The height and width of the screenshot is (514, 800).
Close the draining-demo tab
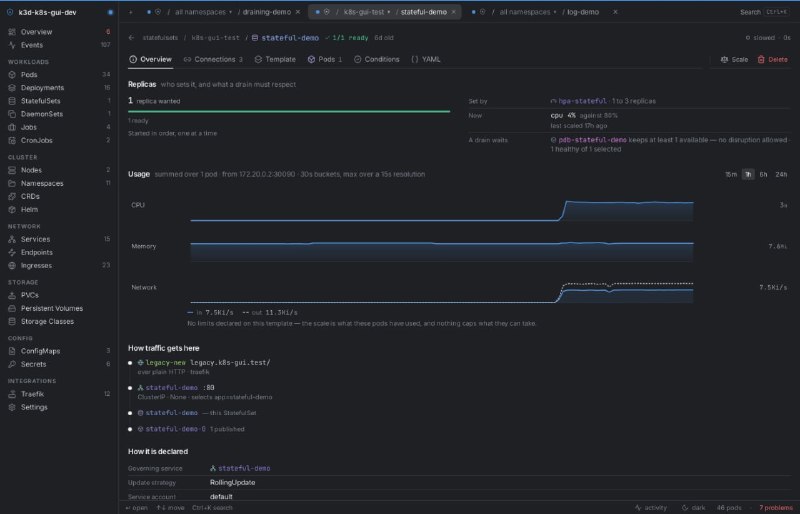(298, 12)
